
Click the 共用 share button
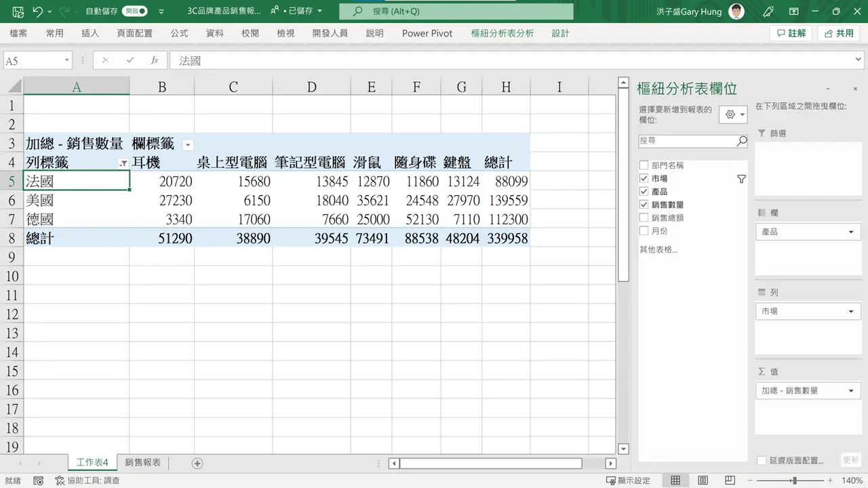[839, 33]
